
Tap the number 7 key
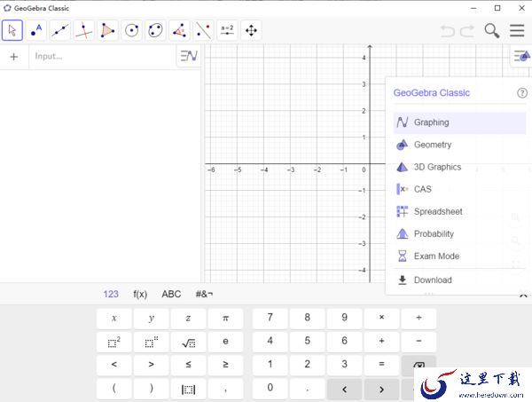[x=270, y=318]
